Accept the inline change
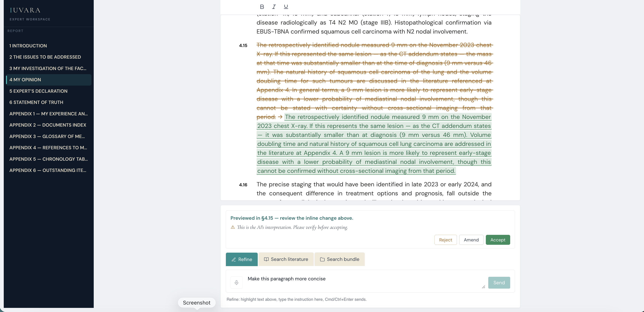The image size is (644, 312). (498, 240)
